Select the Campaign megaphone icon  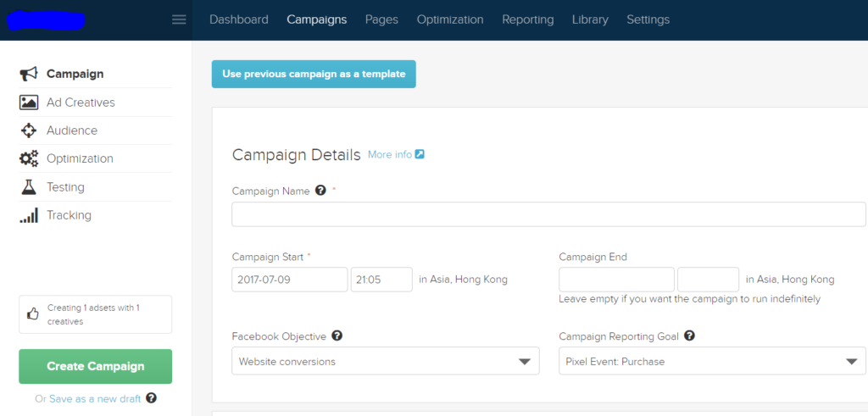(x=29, y=74)
